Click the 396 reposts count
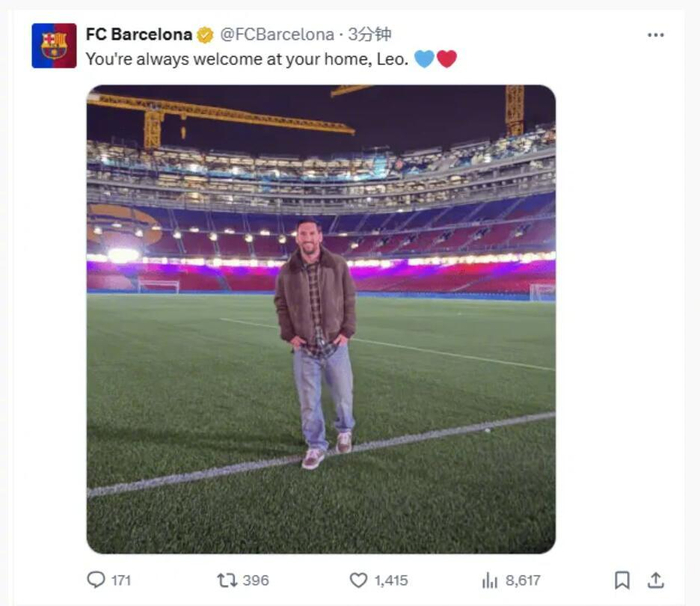 (x=255, y=580)
